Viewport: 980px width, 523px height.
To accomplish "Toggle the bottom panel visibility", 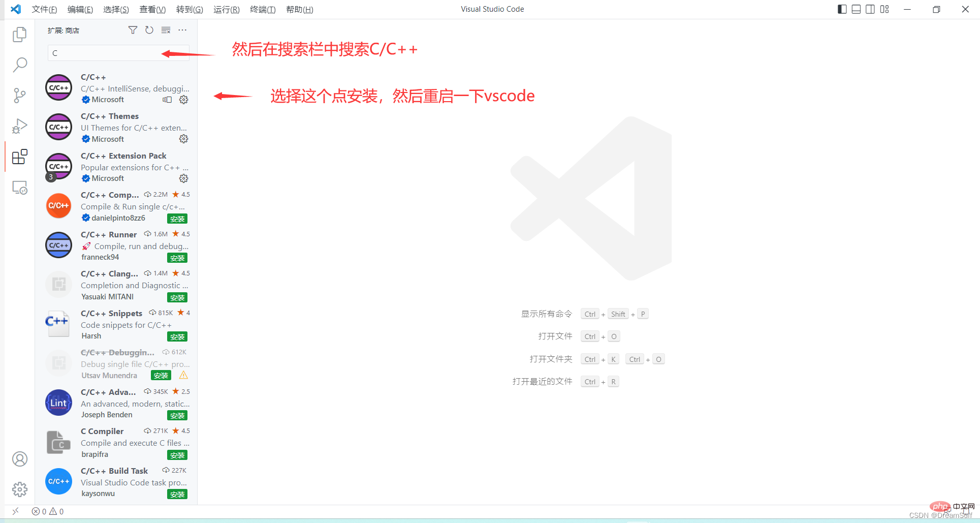I will (856, 9).
